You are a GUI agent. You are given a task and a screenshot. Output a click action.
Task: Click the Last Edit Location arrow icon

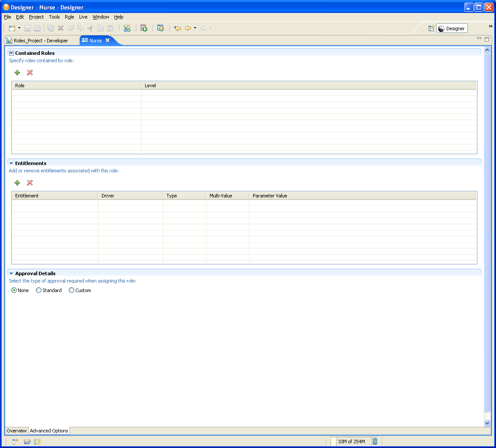(178, 28)
